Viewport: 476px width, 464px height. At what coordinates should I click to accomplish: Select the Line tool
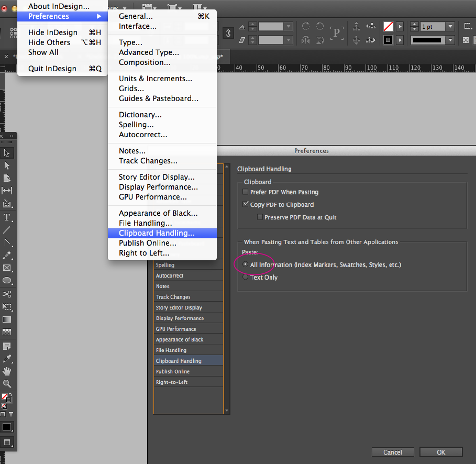point(7,230)
